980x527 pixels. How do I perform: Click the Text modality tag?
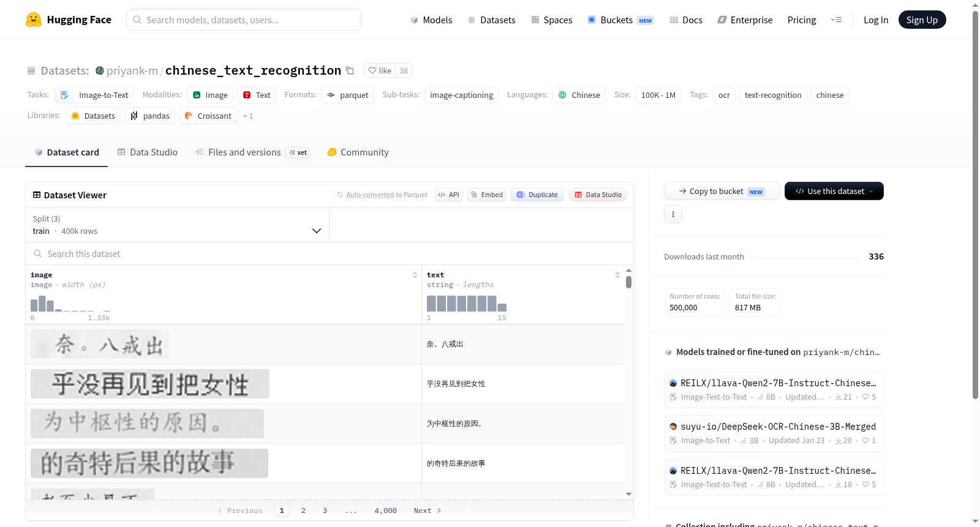click(257, 95)
